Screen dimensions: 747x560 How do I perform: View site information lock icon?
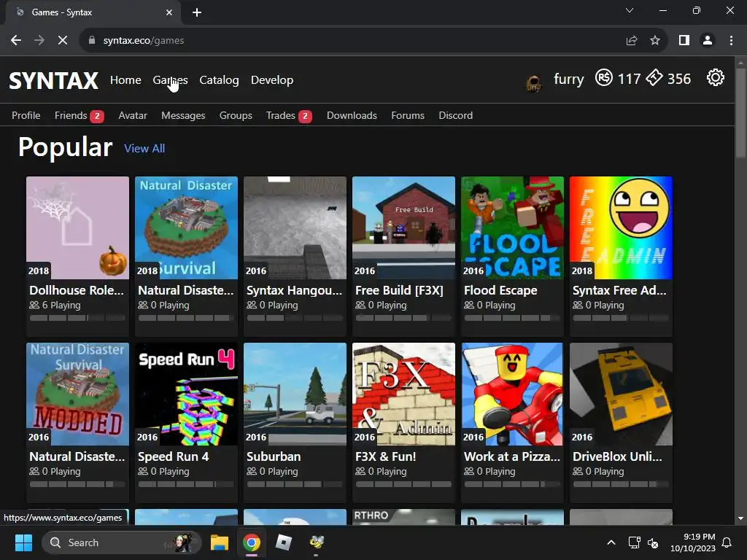[x=91, y=41]
